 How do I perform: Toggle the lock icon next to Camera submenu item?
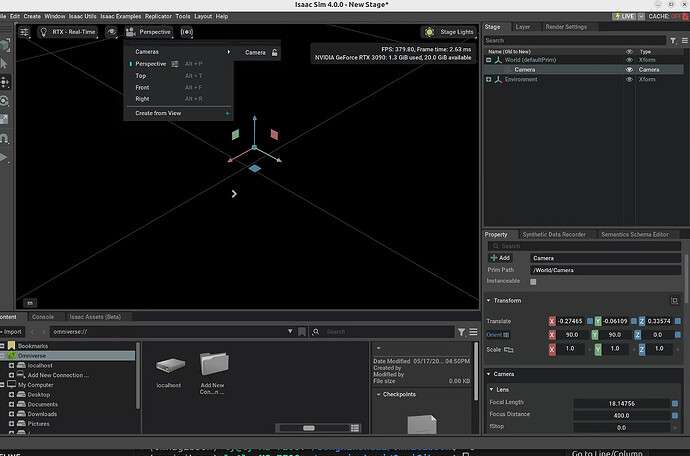pyautogui.click(x=275, y=52)
